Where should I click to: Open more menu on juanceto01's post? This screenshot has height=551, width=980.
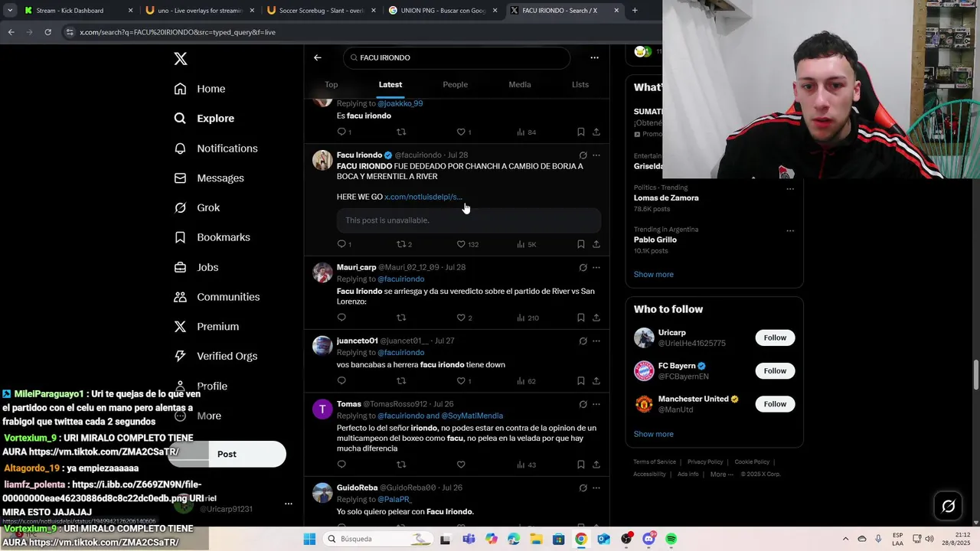[596, 341]
